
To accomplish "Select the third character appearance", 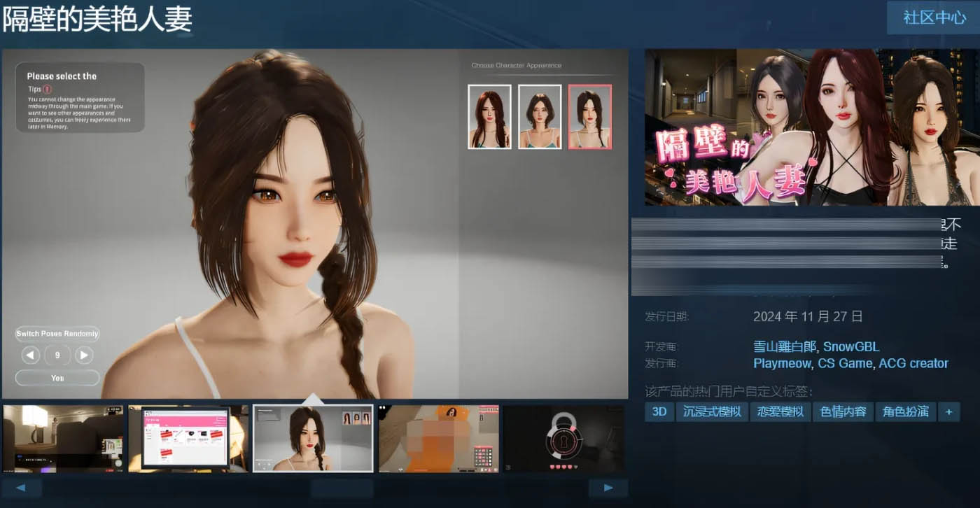I will pos(590,118).
